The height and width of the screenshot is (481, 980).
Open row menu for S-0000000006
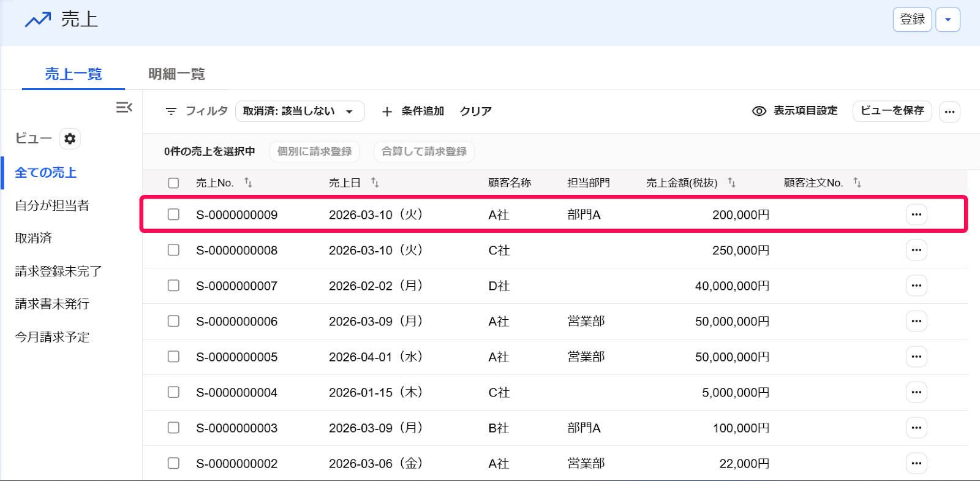point(916,321)
